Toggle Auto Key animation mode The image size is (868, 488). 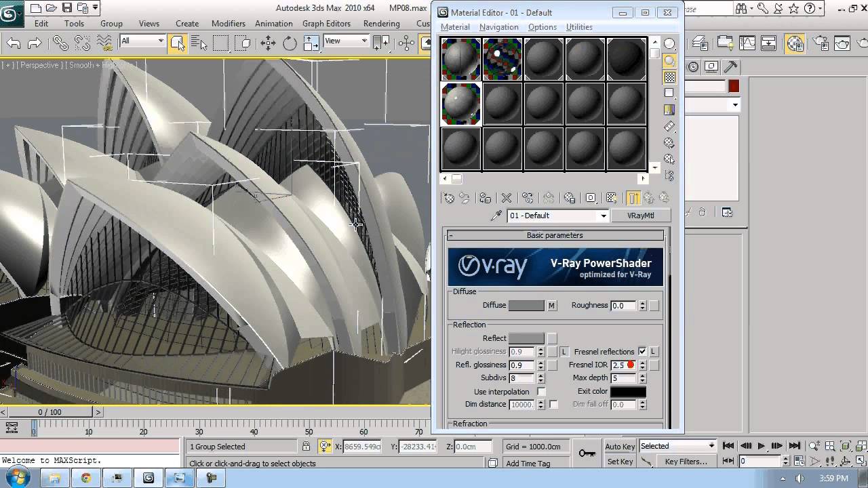[x=620, y=447]
